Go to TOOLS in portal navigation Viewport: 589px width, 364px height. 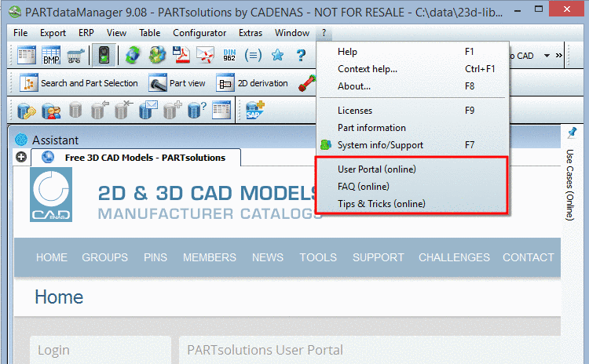tap(318, 257)
